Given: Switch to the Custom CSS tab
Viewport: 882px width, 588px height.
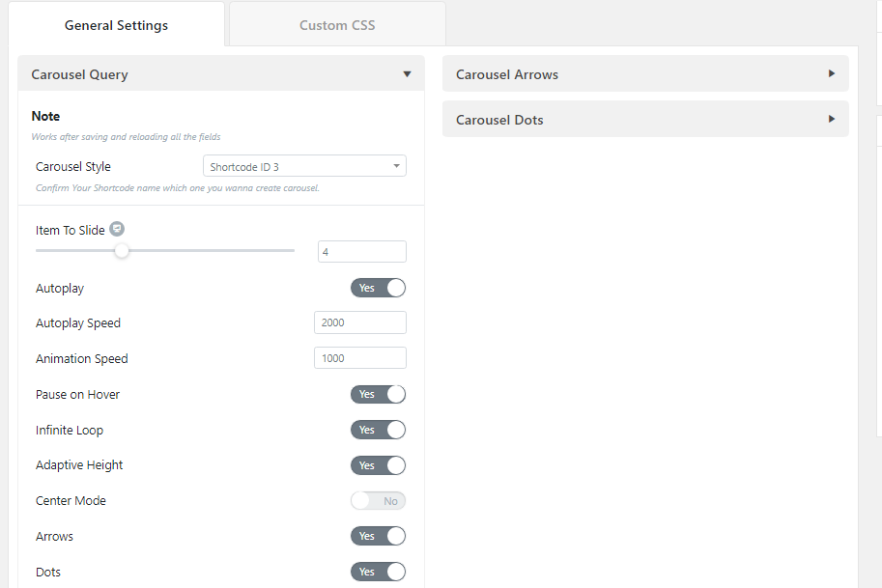Looking at the screenshot, I should 337,25.
